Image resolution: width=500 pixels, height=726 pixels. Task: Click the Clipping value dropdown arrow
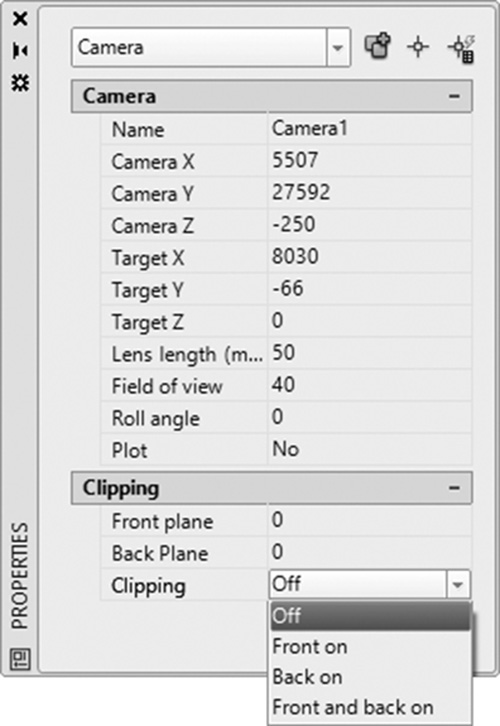(x=458, y=584)
